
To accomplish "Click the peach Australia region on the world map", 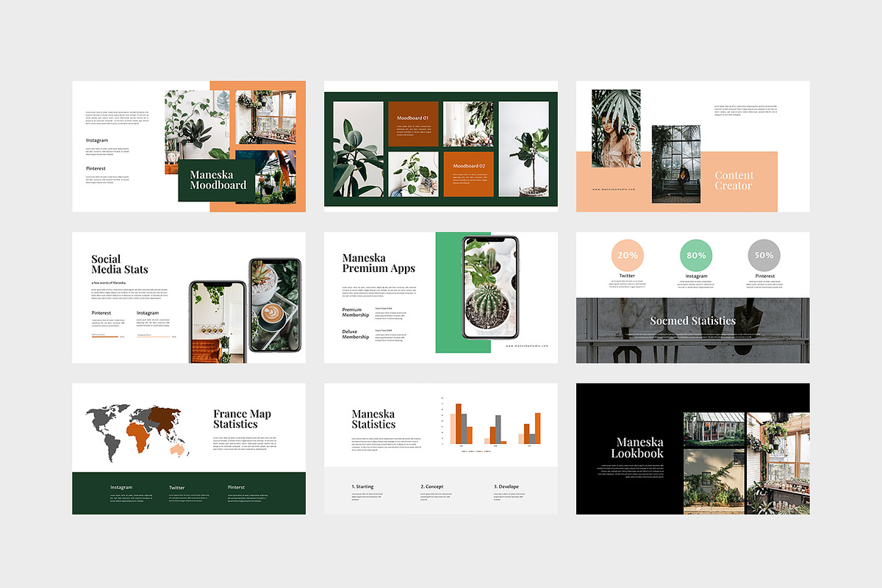I will (176, 449).
